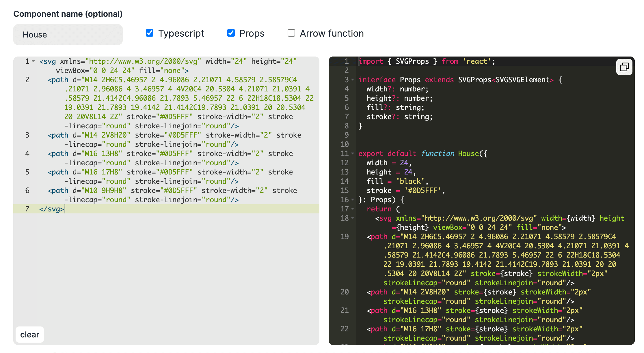Place cursor on the closing </svg> tag in input

(52, 209)
